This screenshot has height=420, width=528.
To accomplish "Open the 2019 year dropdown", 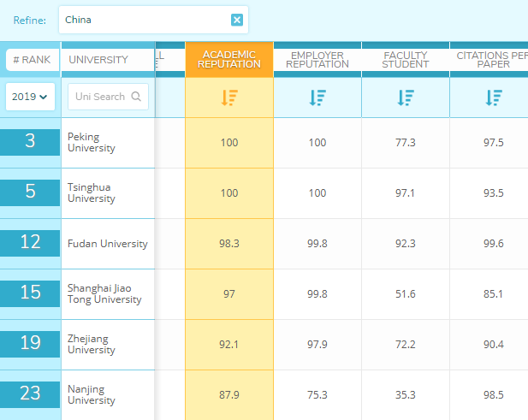I will [30, 97].
